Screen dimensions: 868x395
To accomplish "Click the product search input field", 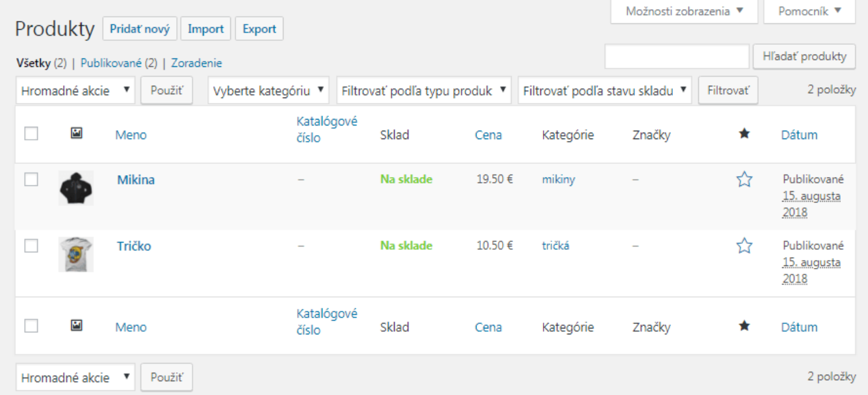I will (x=677, y=57).
